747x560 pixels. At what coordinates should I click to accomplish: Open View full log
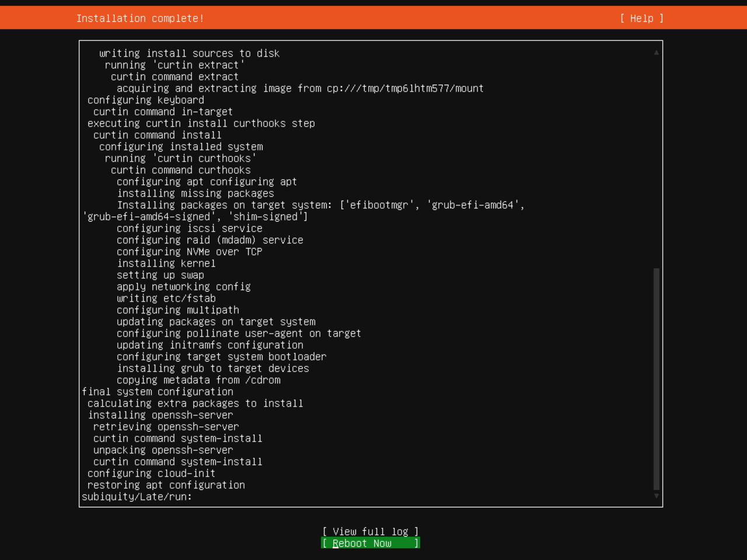371,531
